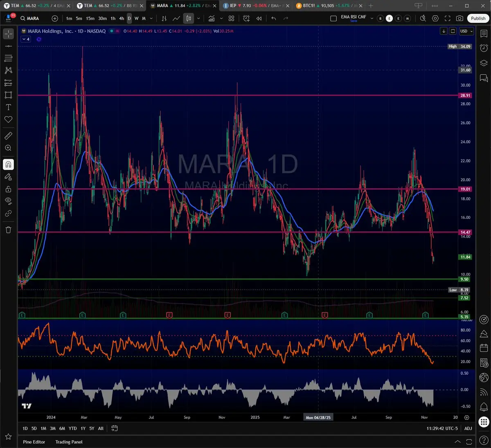Open the patterns drawing tool

(8, 70)
